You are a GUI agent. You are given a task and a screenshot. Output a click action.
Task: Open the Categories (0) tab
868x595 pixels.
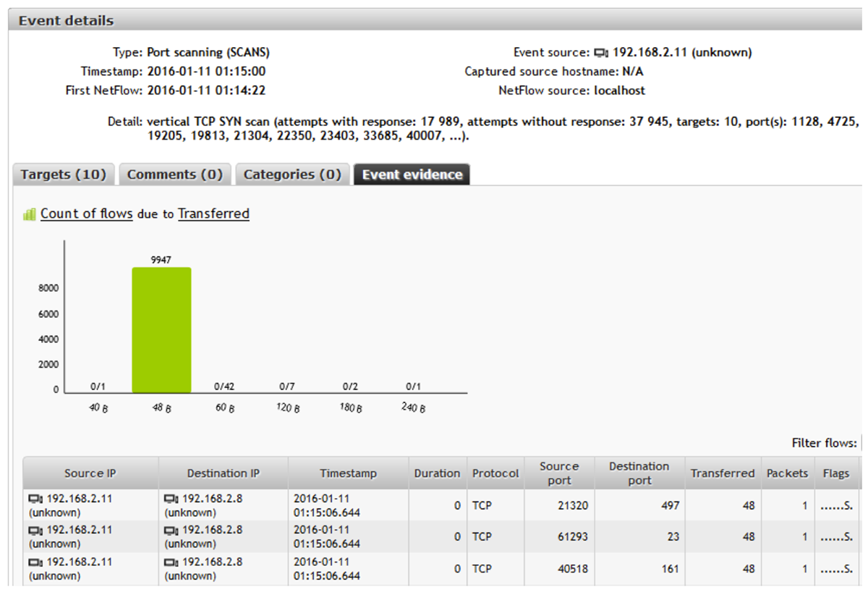(x=292, y=174)
